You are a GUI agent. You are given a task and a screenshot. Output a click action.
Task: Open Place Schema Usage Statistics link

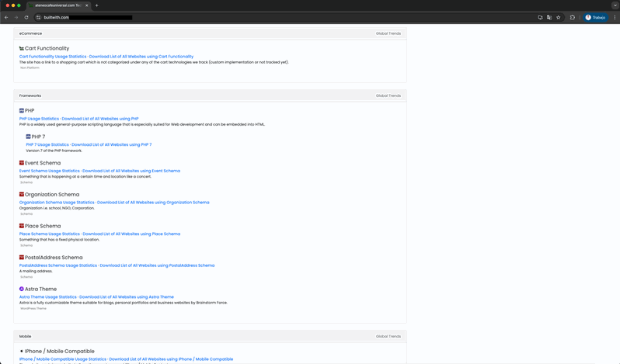50,234
